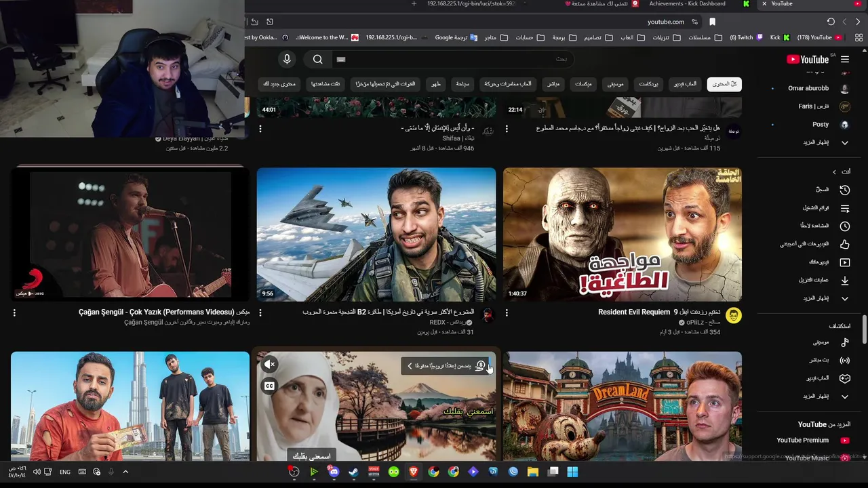Open Liked videos in the sidebar
This screenshot has height=488, width=868.
coord(816,244)
